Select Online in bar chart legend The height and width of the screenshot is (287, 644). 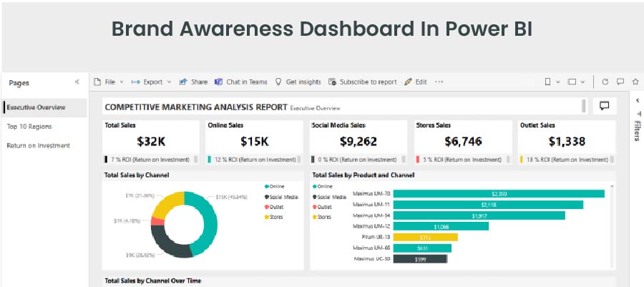(322, 186)
